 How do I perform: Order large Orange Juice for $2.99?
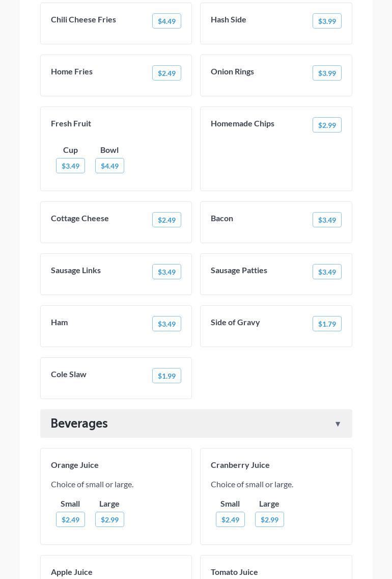(109, 519)
